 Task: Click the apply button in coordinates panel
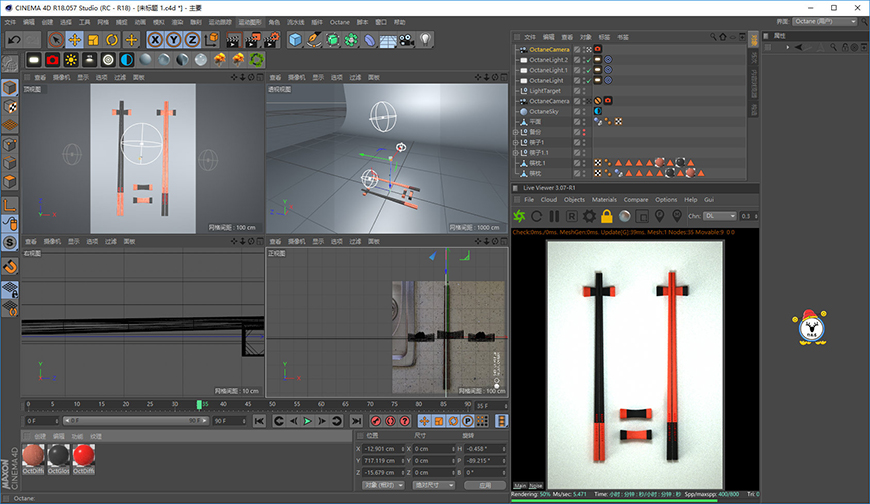pyautogui.click(x=485, y=485)
